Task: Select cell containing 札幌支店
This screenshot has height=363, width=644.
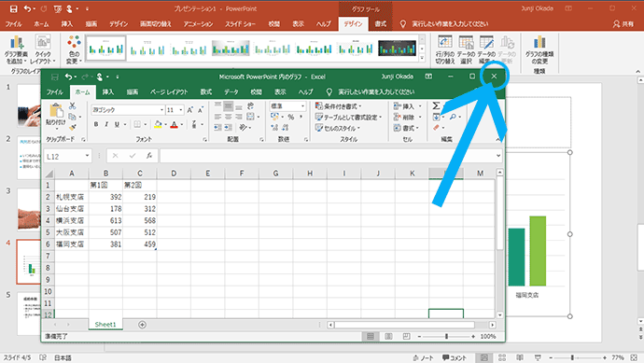Action: 72,197
